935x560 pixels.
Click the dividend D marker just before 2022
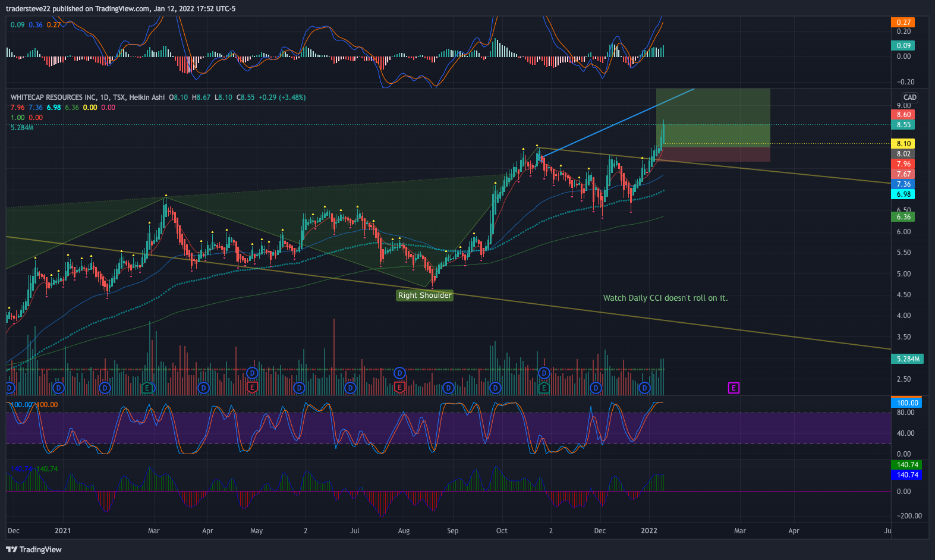644,388
